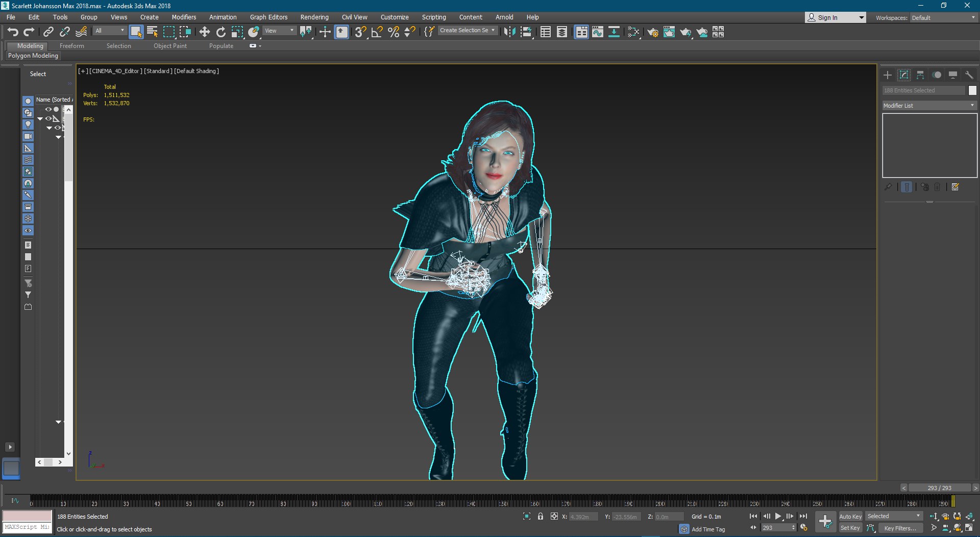Play the animation

778,516
